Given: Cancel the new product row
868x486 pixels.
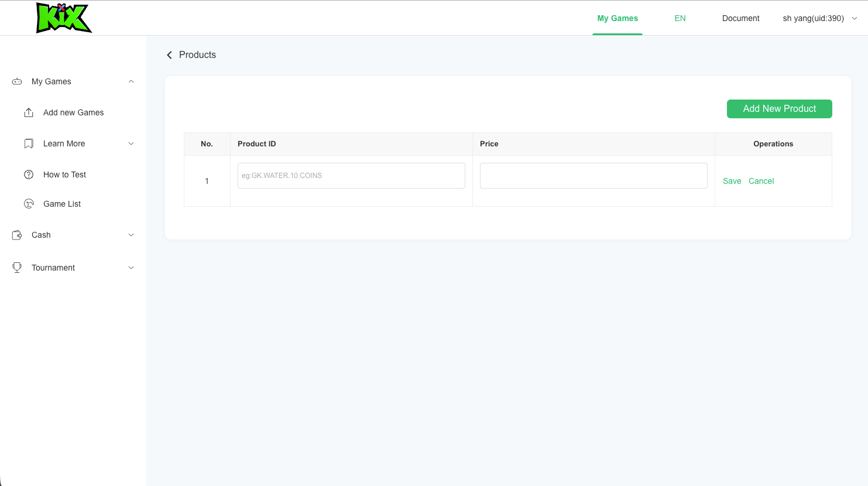Looking at the screenshot, I should tap(761, 181).
